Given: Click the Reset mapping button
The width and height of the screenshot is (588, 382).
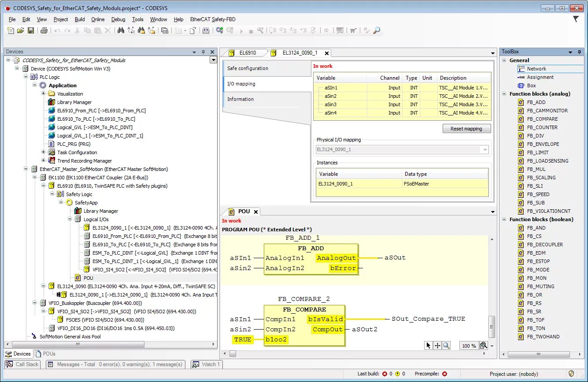Looking at the screenshot, I should tap(466, 129).
